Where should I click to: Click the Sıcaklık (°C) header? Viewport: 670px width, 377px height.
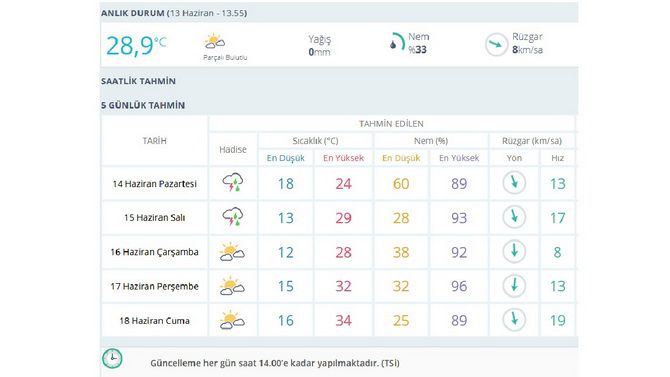pyautogui.click(x=315, y=141)
